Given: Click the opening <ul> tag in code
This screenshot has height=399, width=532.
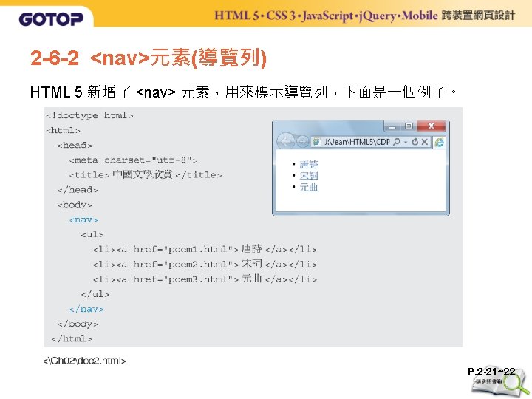Looking at the screenshot, I should [x=92, y=235].
